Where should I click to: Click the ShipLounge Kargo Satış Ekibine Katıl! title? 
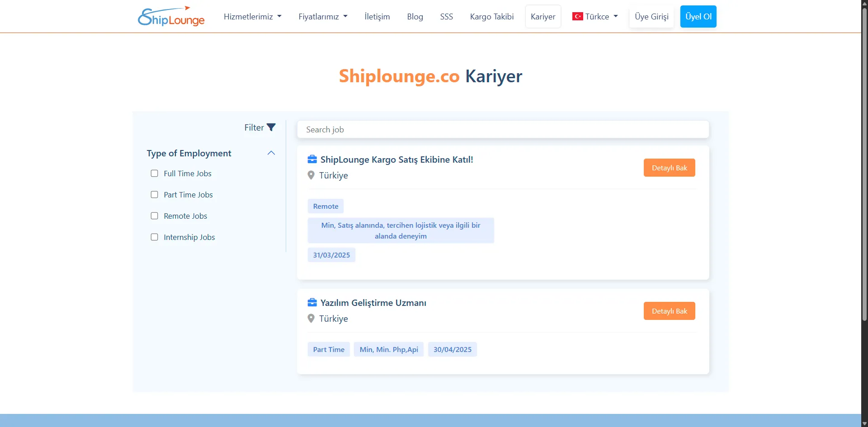pos(396,160)
